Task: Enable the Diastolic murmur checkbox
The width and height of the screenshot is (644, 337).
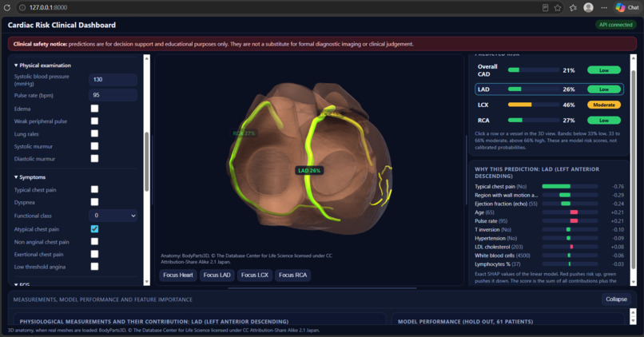Action: click(x=94, y=158)
